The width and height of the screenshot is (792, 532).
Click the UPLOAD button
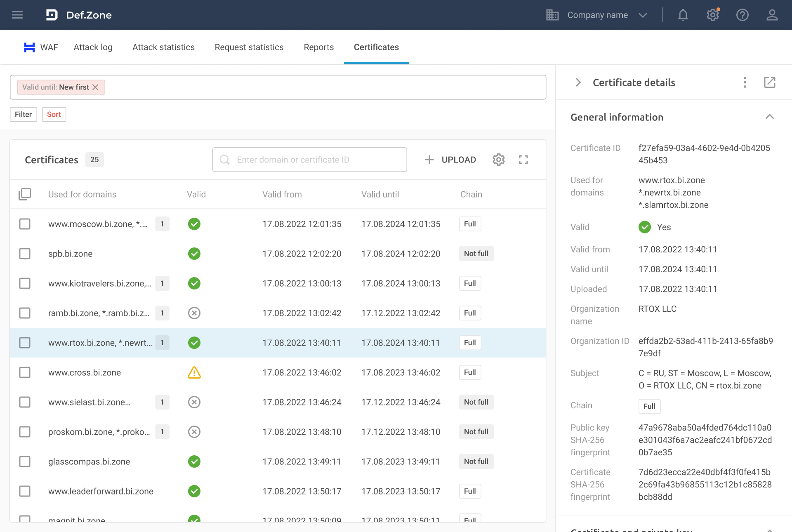coord(450,160)
